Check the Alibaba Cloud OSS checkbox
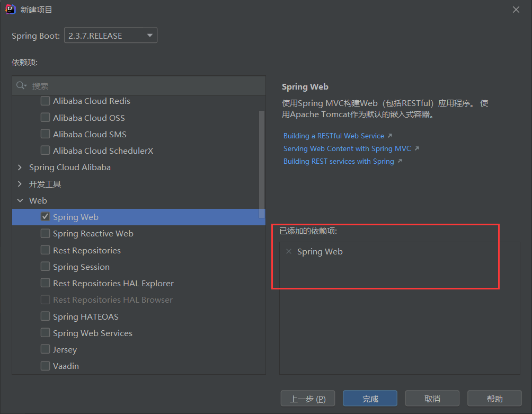Image resolution: width=532 pixels, height=414 pixels. coord(45,117)
